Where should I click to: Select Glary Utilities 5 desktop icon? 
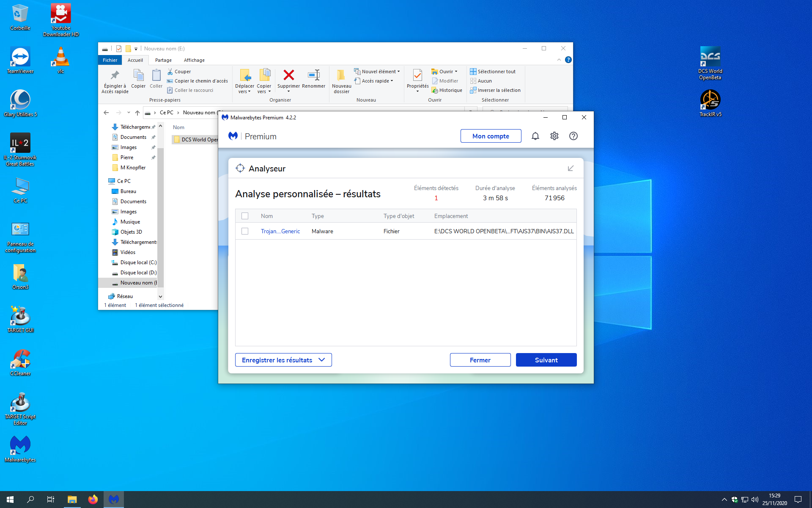pyautogui.click(x=20, y=103)
